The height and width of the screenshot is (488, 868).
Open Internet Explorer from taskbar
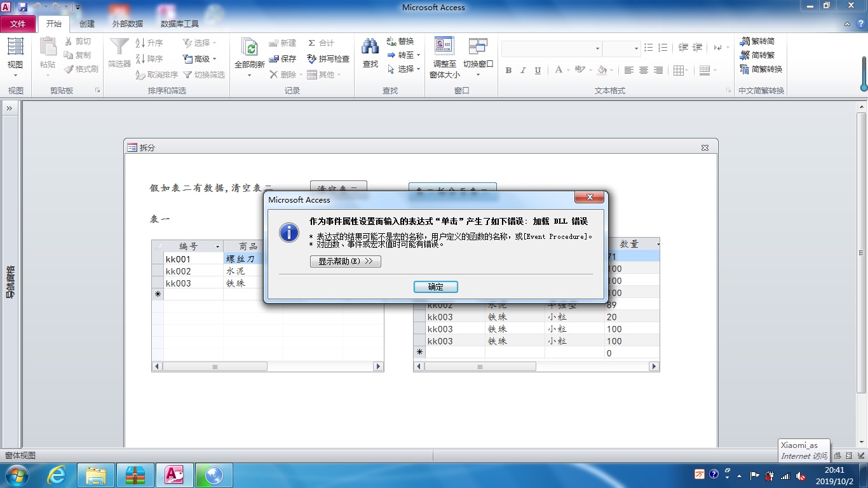[57, 475]
